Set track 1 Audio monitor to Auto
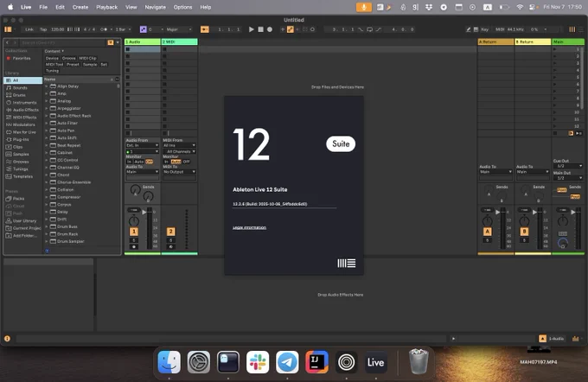 click(x=139, y=162)
